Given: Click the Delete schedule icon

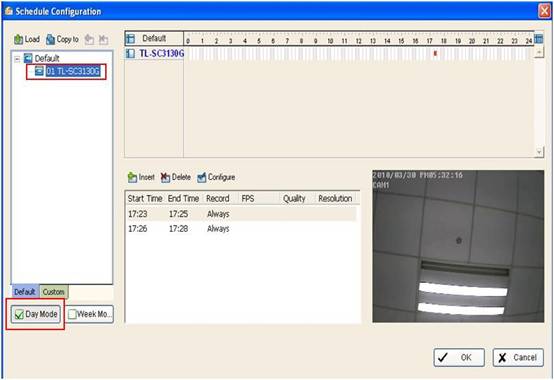Looking at the screenshot, I should click(165, 177).
